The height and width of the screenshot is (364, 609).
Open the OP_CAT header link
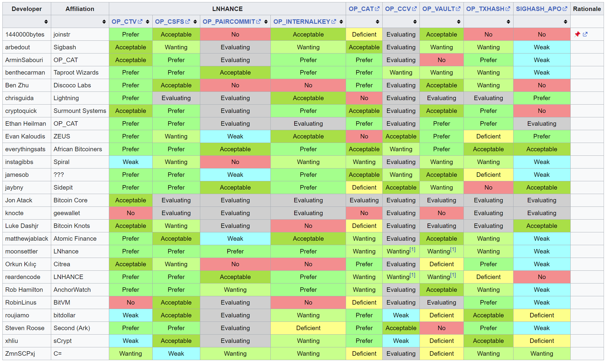pyautogui.click(x=361, y=9)
